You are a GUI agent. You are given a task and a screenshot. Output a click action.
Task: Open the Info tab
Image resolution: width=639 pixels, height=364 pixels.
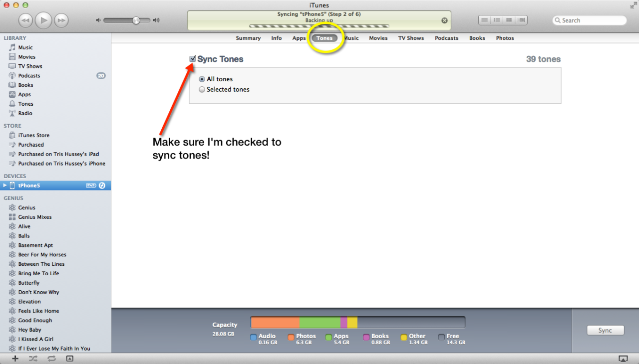(x=277, y=38)
